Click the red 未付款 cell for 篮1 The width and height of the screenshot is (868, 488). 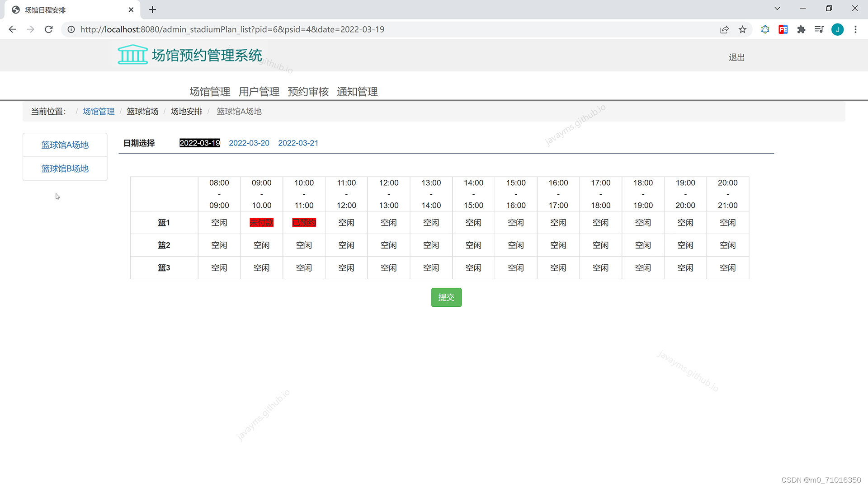[262, 223]
